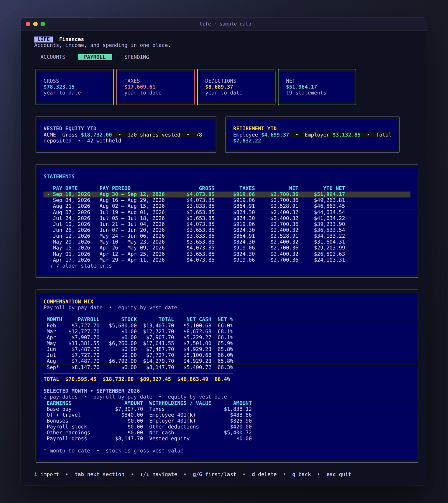Click the Net cash $5,400.72 line
The width and height of the screenshot is (448, 503).
[x=200, y=433]
